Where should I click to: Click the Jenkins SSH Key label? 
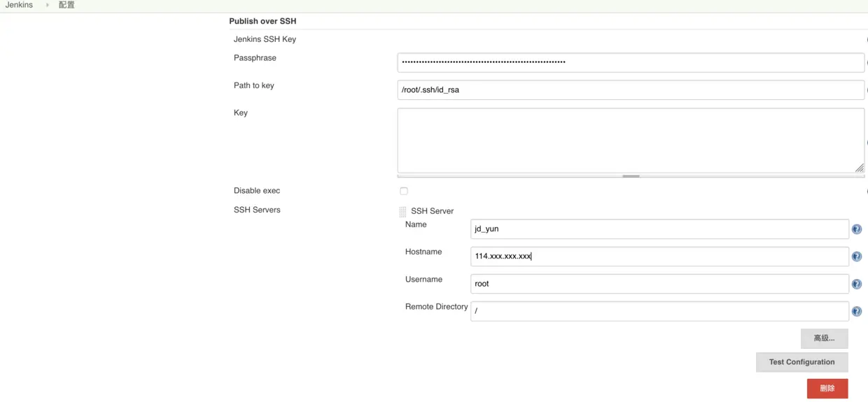coord(265,39)
